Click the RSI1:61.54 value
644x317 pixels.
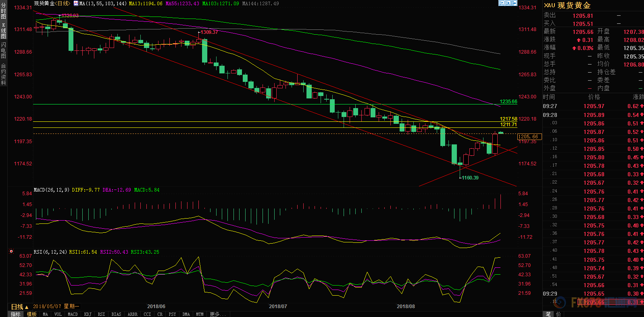click(83, 252)
